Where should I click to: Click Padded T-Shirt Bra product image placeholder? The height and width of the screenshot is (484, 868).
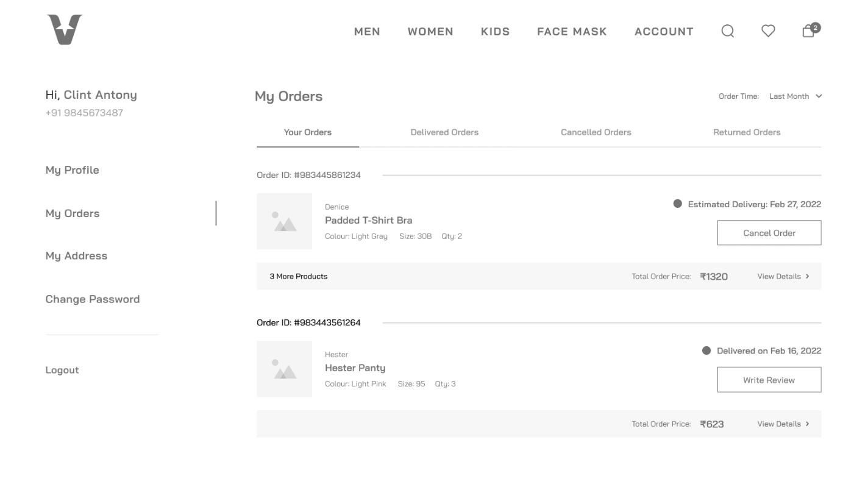pyautogui.click(x=284, y=221)
